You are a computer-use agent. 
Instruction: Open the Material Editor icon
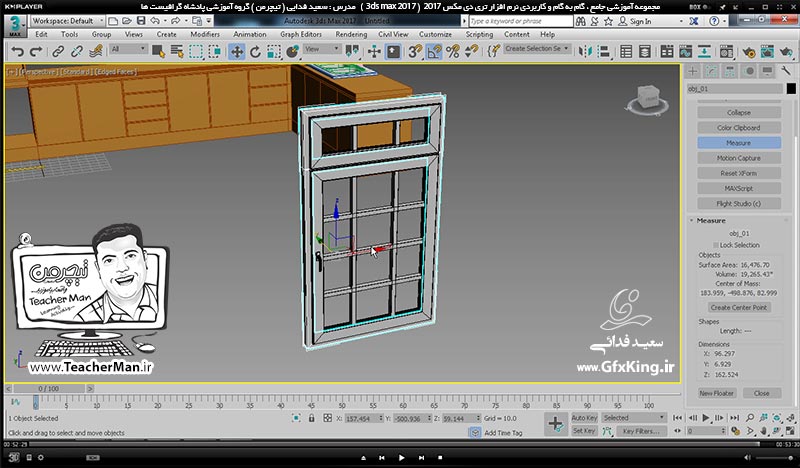point(727,52)
